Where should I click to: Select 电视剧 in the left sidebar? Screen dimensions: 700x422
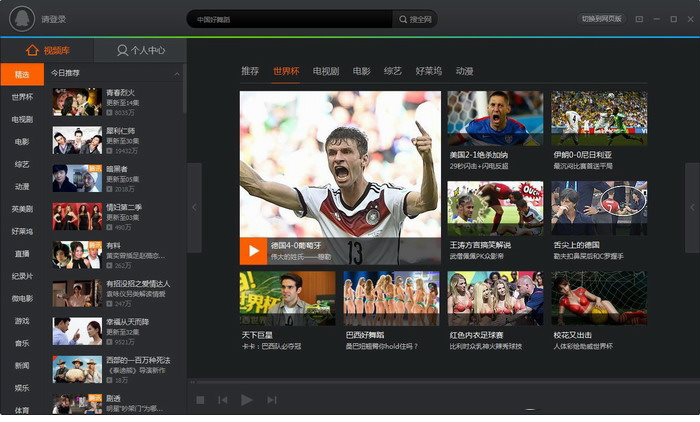point(22,119)
